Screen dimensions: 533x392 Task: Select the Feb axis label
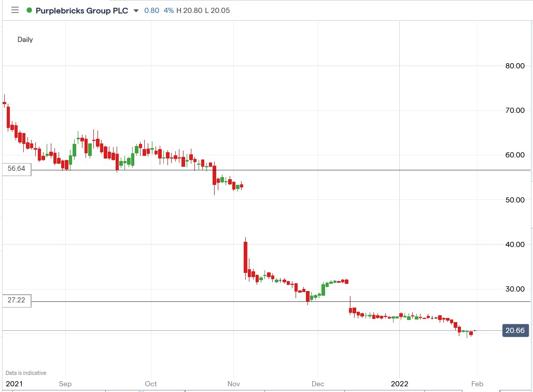477,384
